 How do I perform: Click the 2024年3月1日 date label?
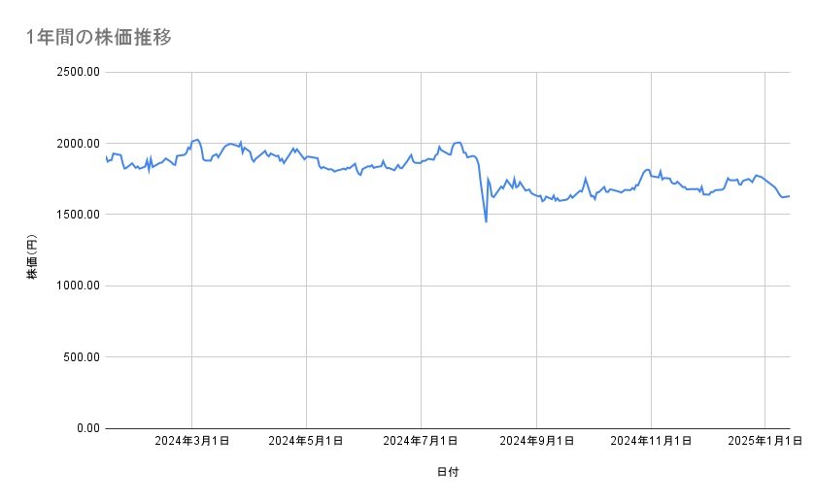point(192,442)
